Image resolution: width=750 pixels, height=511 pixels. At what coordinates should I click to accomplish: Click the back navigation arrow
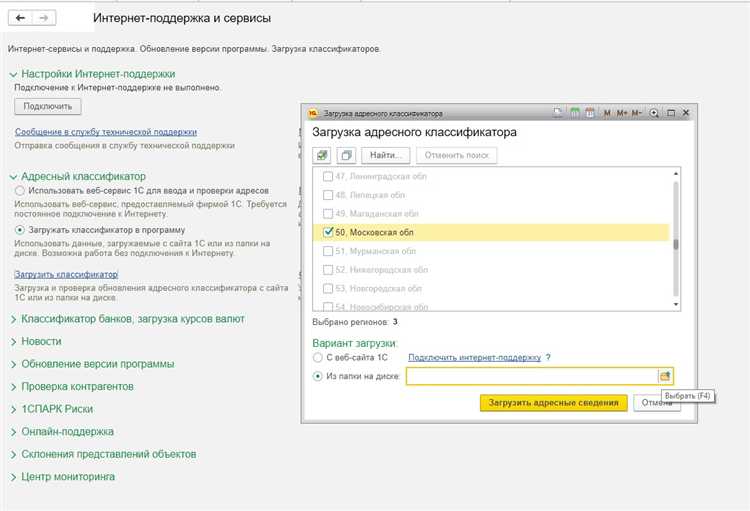pyautogui.click(x=20, y=18)
